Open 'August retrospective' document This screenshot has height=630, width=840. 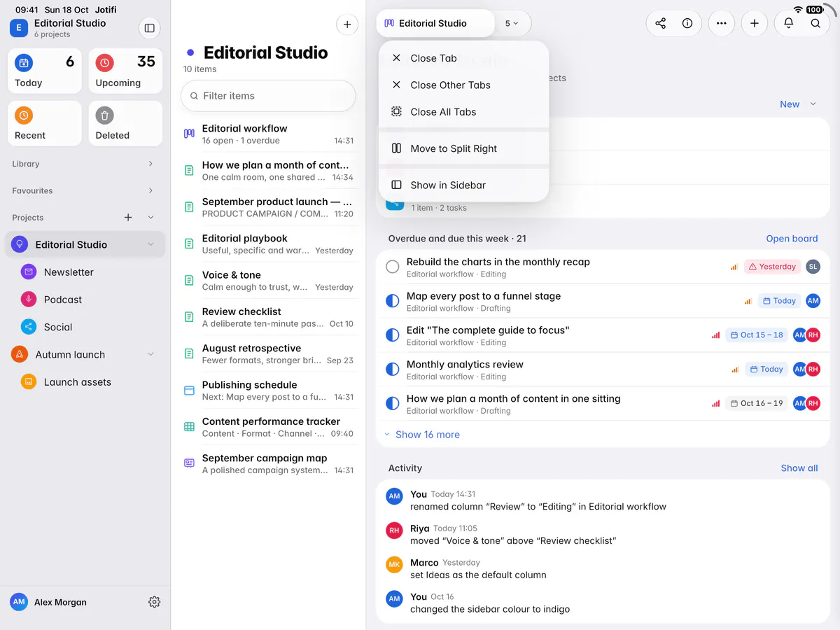(x=269, y=353)
